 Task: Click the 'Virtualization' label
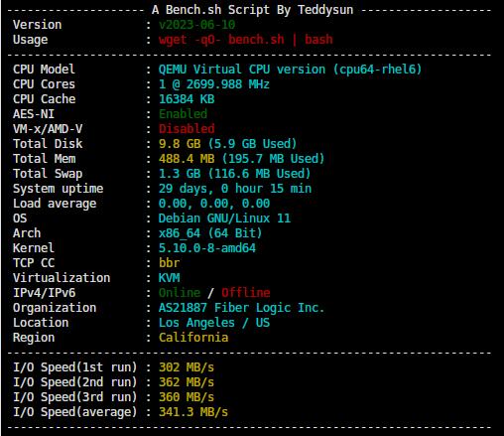pyautogui.click(x=62, y=278)
